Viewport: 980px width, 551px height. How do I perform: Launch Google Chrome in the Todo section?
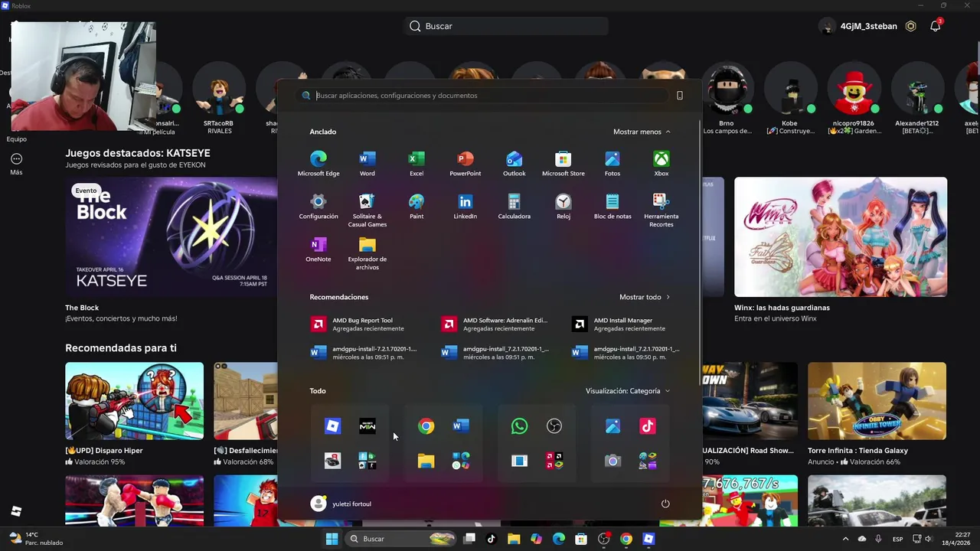(x=426, y=426)
